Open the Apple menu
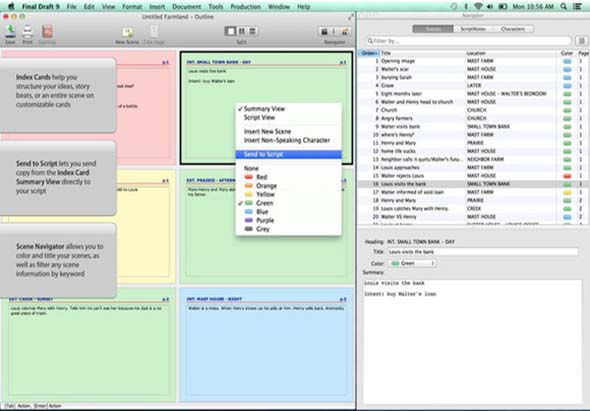590x411 pixels. pos(11,6)
